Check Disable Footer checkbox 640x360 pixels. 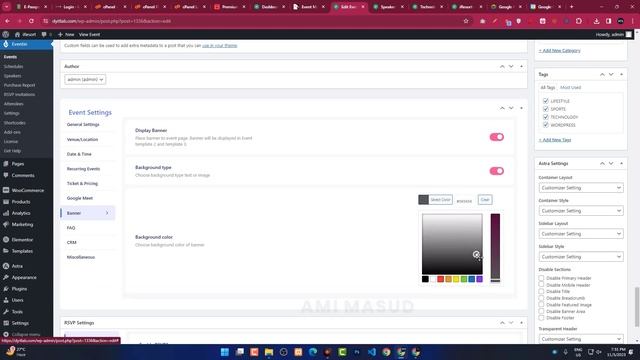541,318
